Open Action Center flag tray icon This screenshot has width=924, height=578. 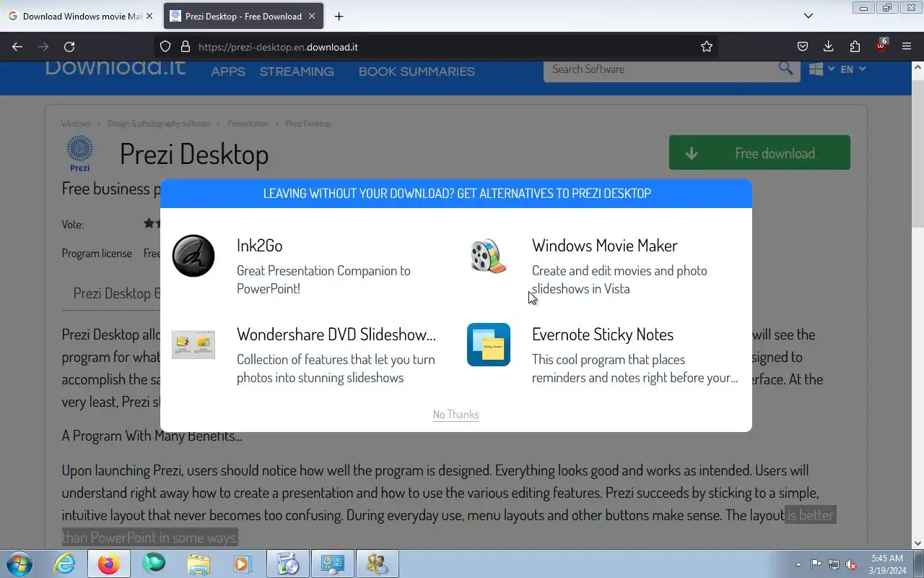[x=816, y=564]
